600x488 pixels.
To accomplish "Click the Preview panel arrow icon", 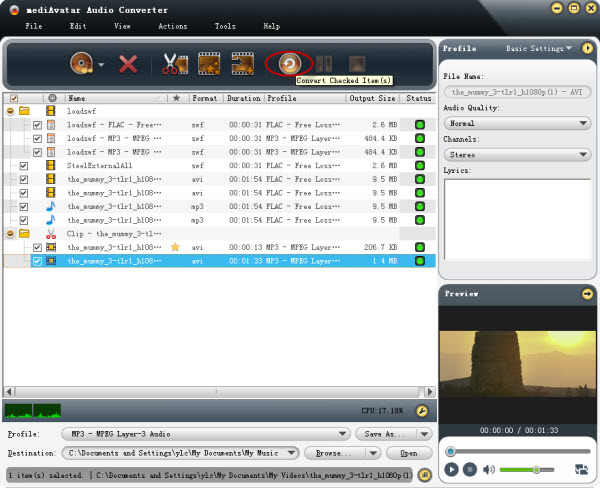I will 587,294.
